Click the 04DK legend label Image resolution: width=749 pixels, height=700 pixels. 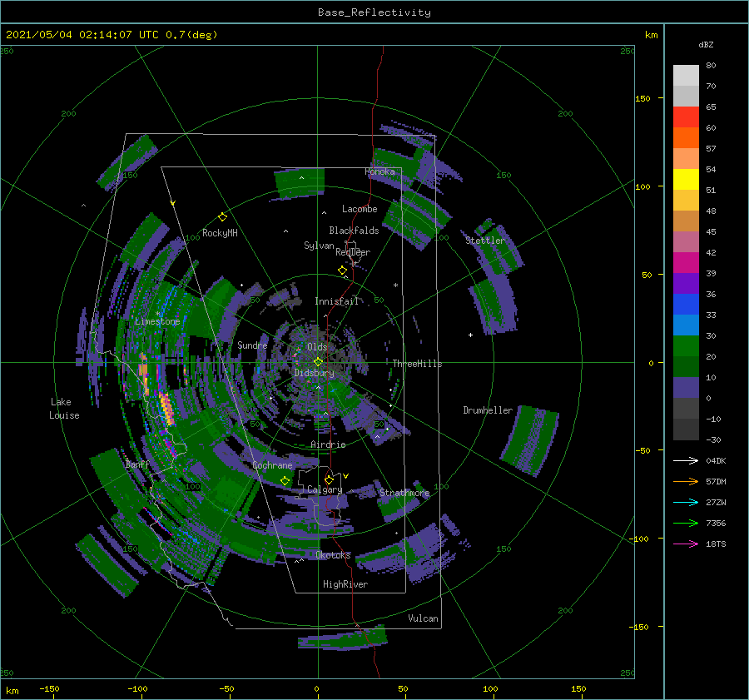716,460
